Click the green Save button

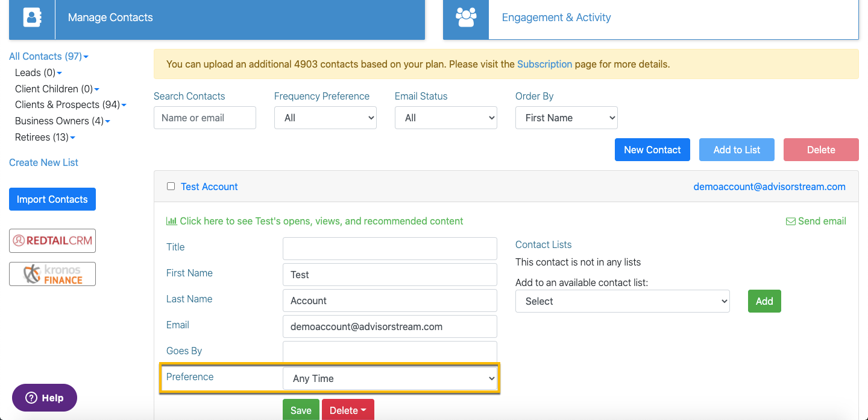click(301, 410)
